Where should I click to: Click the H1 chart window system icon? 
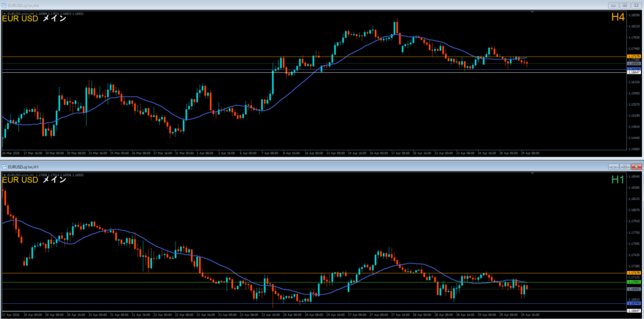(4, 167)
